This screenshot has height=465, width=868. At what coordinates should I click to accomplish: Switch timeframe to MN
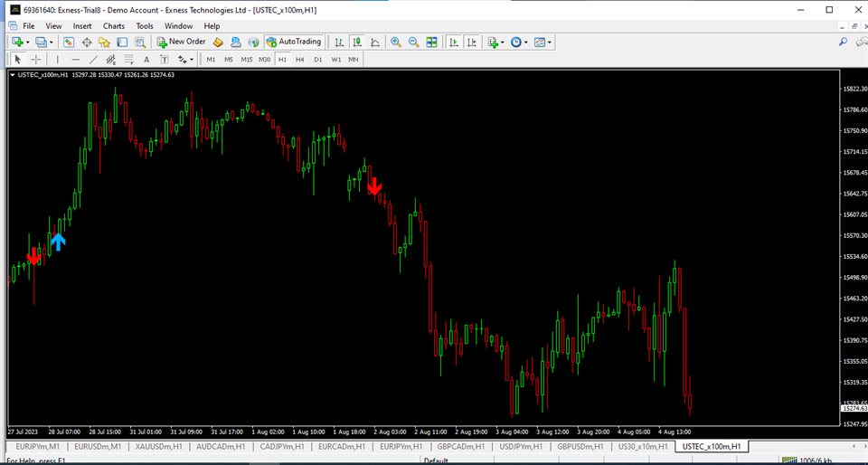(x=354, y=59)
